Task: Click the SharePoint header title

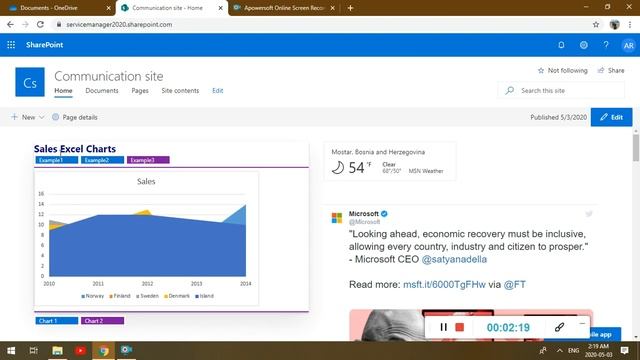Action: tap(44, 45)
